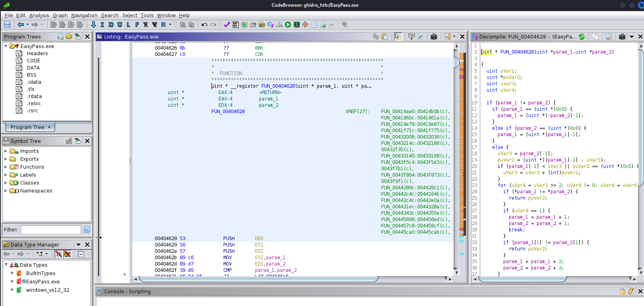
Task: Open the program tree folder icon
Action: [69, 37]
